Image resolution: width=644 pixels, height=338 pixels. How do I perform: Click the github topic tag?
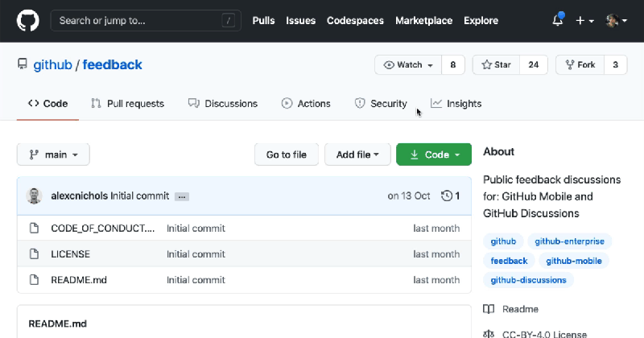(x=503, y=241)
